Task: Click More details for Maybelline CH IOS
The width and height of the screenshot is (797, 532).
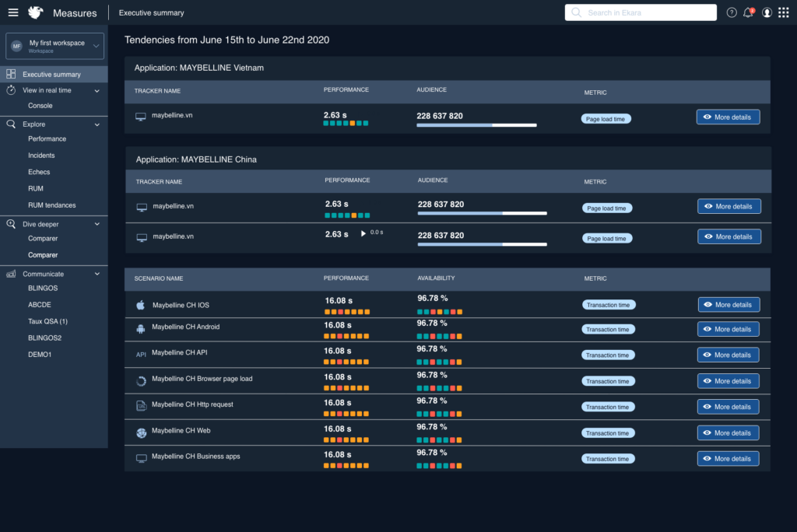Action: click(x=729, y=305)
